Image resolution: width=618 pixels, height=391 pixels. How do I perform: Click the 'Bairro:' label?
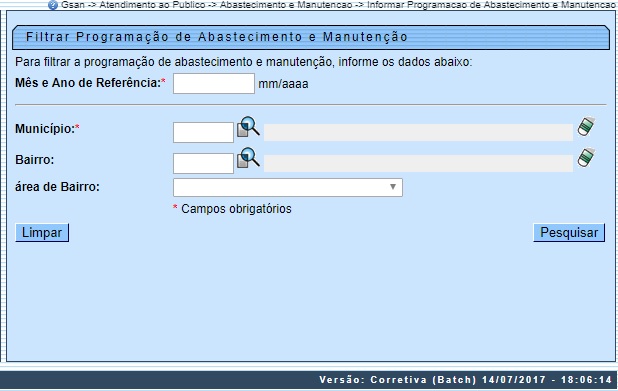tap(35, 160)
